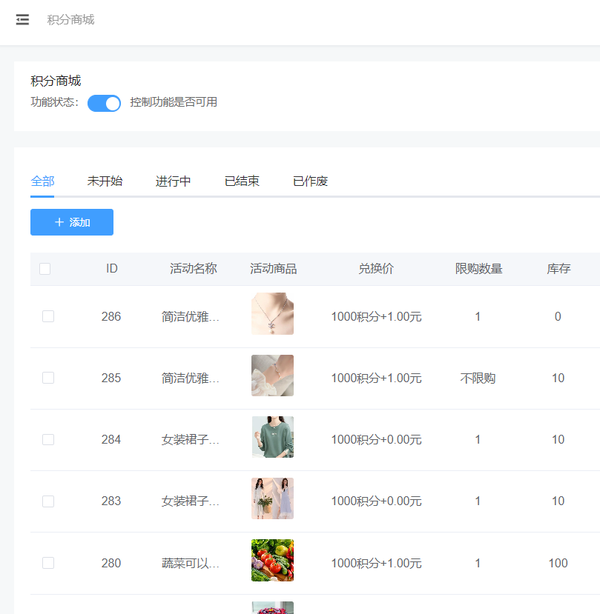Click the ID cell 284
Image resolution: width=600 pixels, height=614 pixels.
[111, 439]
